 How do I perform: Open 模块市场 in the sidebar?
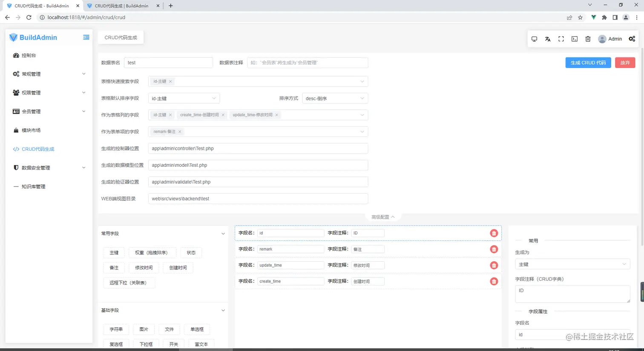pyautogui.click(x=49, y=130)
